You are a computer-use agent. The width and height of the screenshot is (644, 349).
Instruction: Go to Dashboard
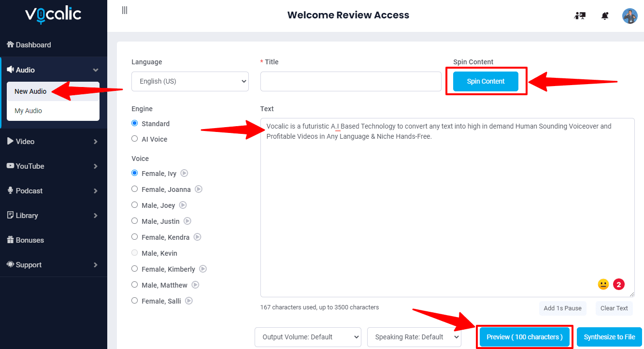[53, 44]
